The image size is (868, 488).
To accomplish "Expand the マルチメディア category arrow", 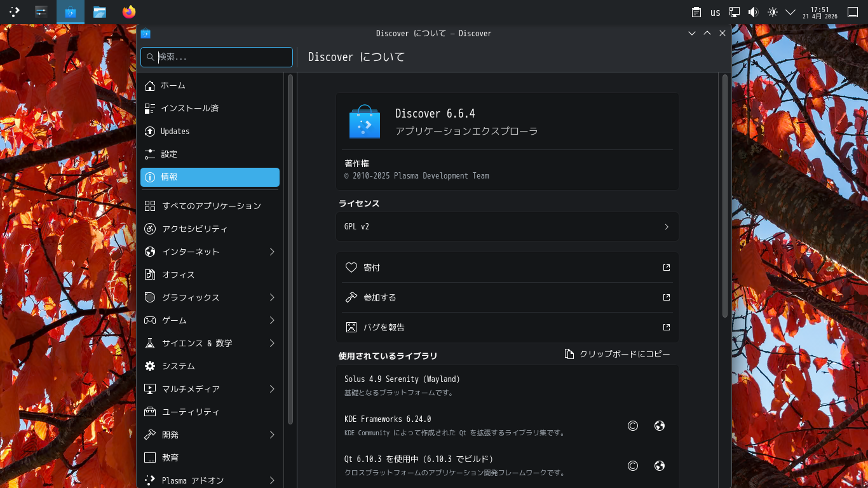I will (272, 389).
